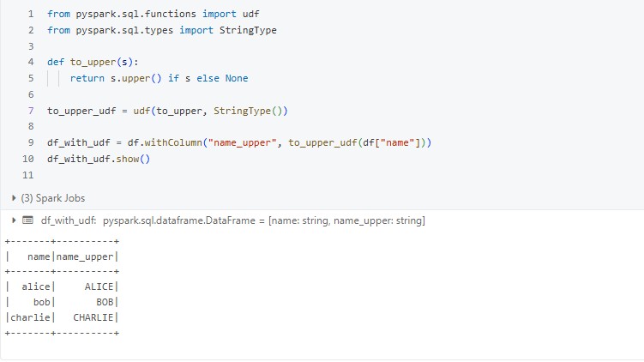644x362 pixels.
Task: Click 'df_with_udf:' DataFrame name in output
Action: pos(69,220)
